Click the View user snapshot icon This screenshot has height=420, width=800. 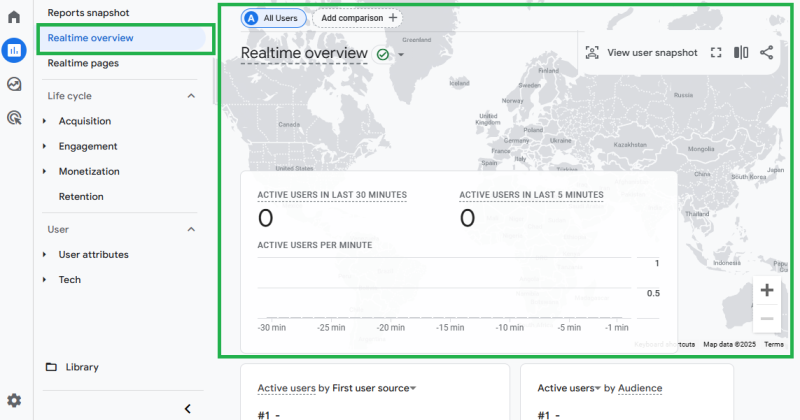click(592, 53)
